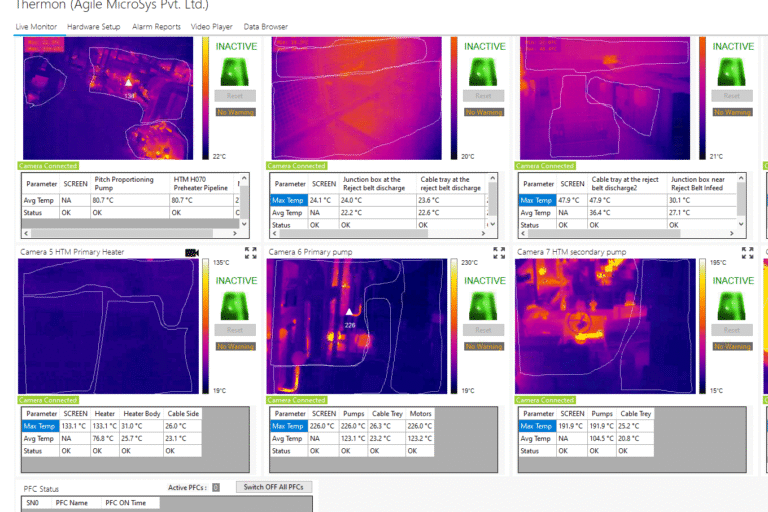Screen dimensions: 768x512
Task: Click left scroll arrow of Pitch Proportioning Pump table
Action: click(26, 234)
